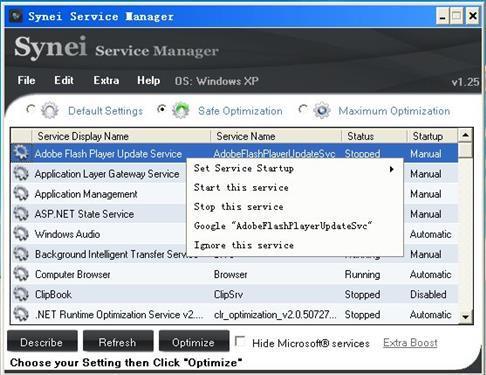486x375 pixels.
Task: Click the app icon in the title bar
Action: click(16, 16)
